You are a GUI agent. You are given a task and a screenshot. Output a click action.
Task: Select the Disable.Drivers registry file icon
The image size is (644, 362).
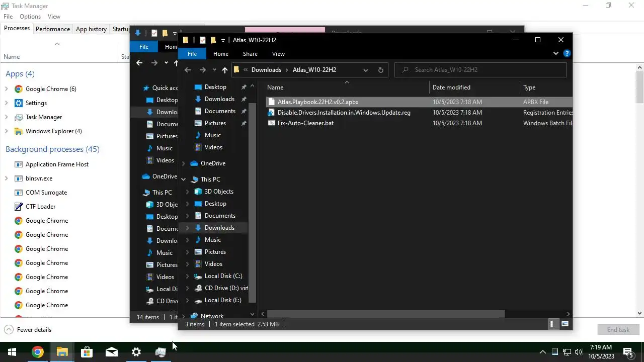(272, 113)
